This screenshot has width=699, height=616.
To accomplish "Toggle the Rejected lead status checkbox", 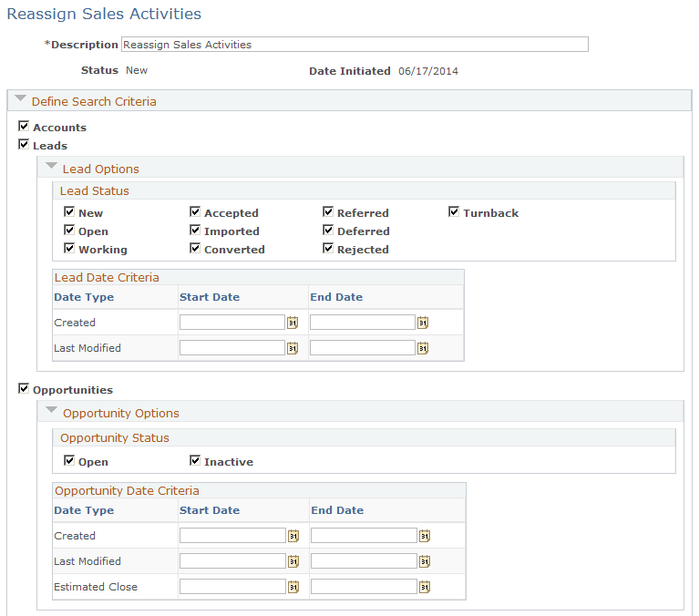I will (328, 248).
